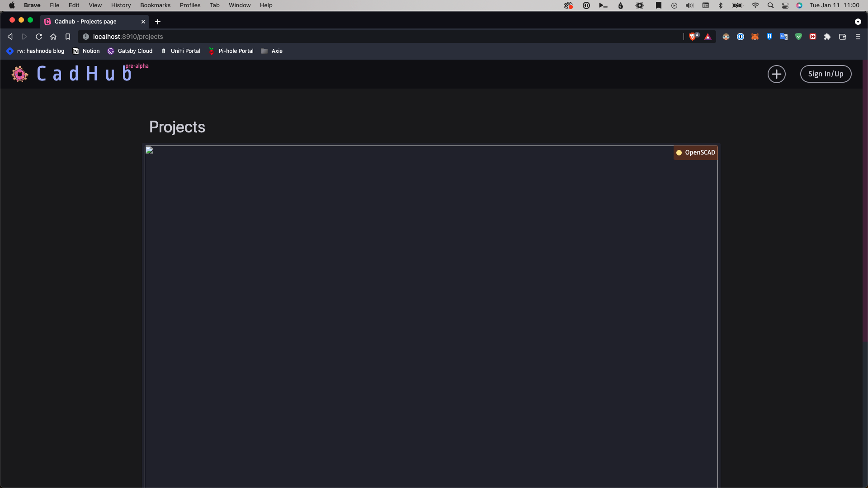Image resolution: width=868 pixels, height=488 pixels.
Task: Click the Brave Shields lion icon
Action: [x=693, y=37]
